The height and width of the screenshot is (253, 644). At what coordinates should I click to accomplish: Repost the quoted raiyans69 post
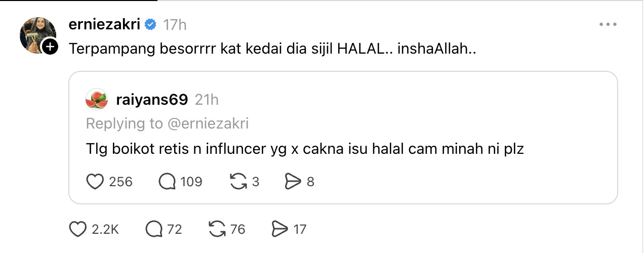click(x=238, y=181)
